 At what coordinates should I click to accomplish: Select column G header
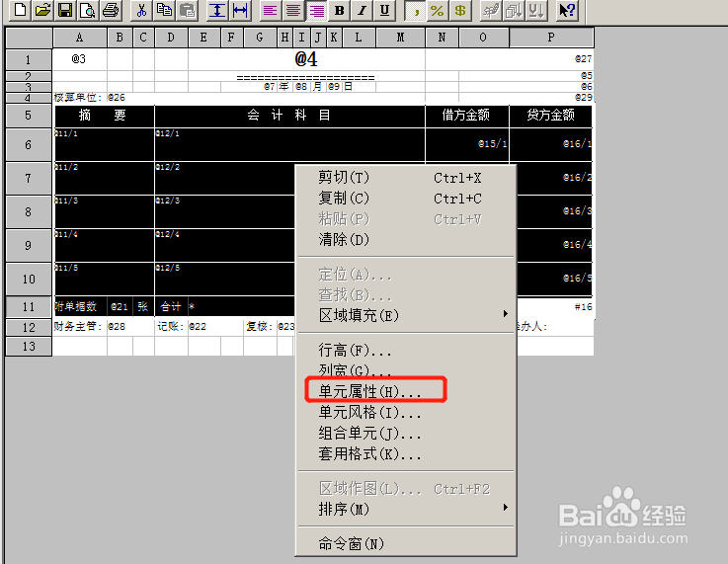coord(260,38)
